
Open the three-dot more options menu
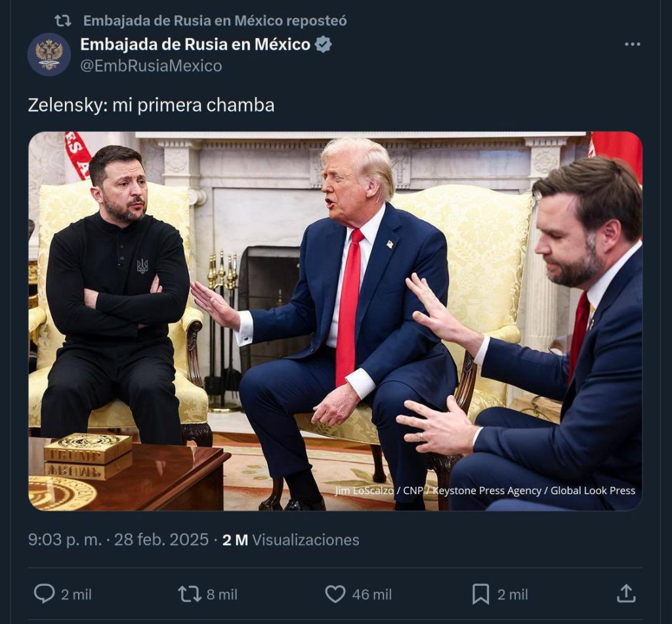click(x=632, y=44)
